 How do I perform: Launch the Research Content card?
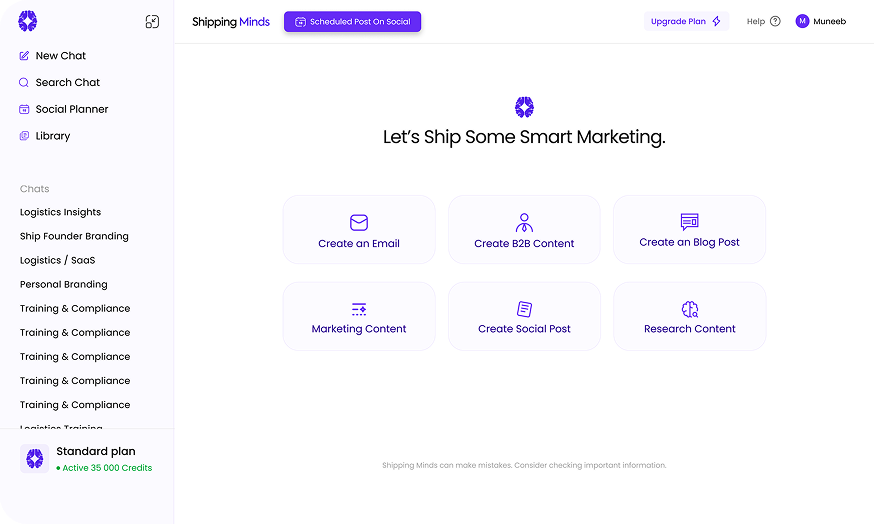click(689, 316)
